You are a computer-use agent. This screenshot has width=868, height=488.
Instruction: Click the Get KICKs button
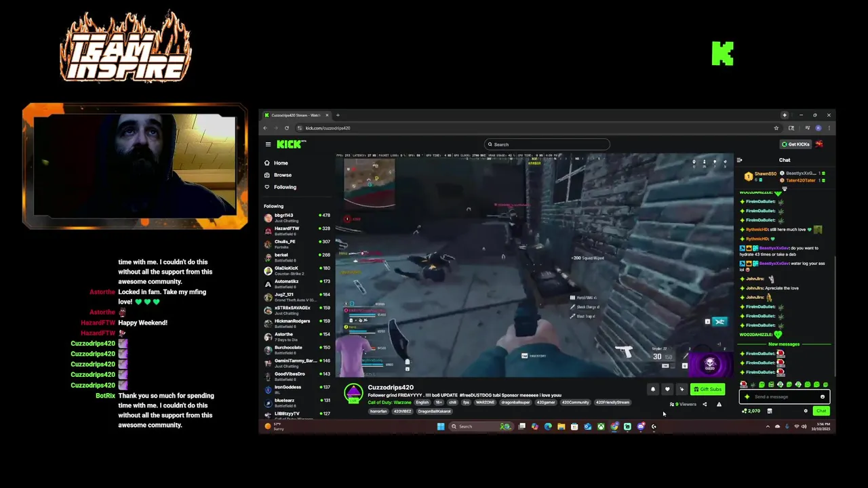click(x=795, y=144)
